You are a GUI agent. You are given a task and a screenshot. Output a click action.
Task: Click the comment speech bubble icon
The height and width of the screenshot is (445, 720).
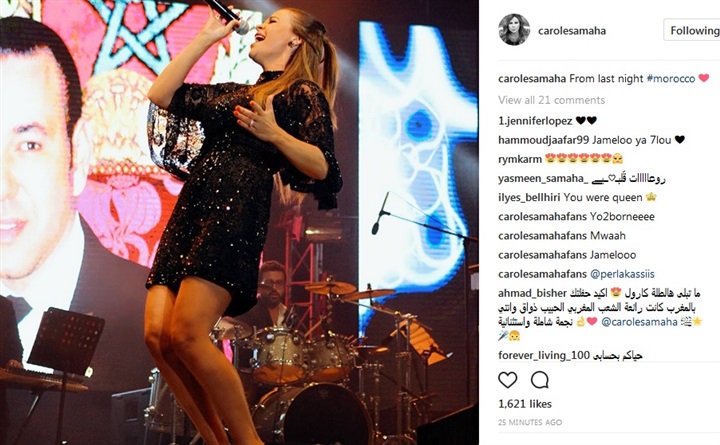tap(540, 380)
